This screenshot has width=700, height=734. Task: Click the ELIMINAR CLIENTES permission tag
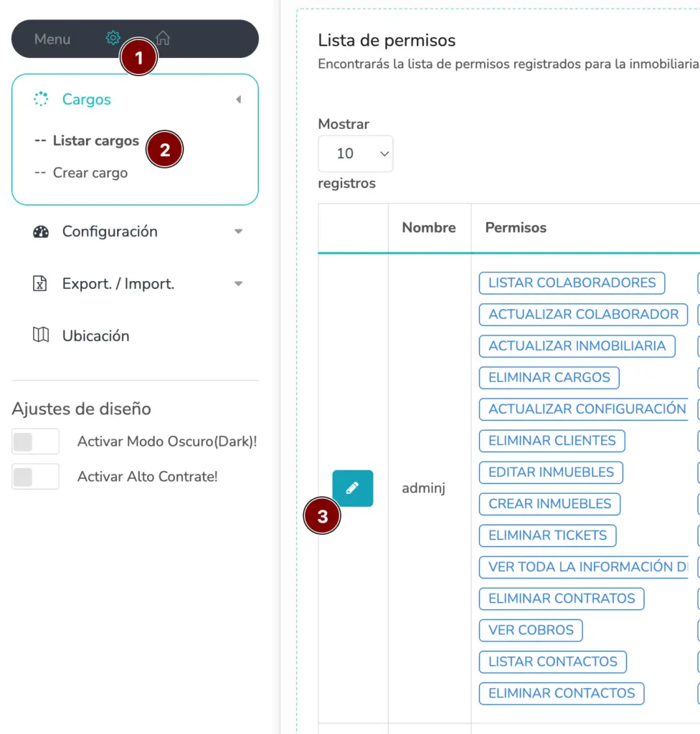552,441
